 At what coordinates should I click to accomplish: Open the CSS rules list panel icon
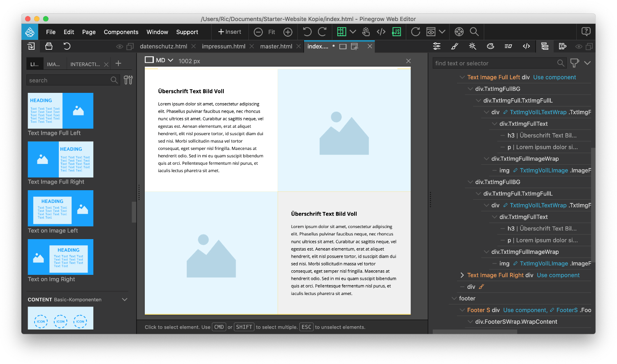click(508, 46)
